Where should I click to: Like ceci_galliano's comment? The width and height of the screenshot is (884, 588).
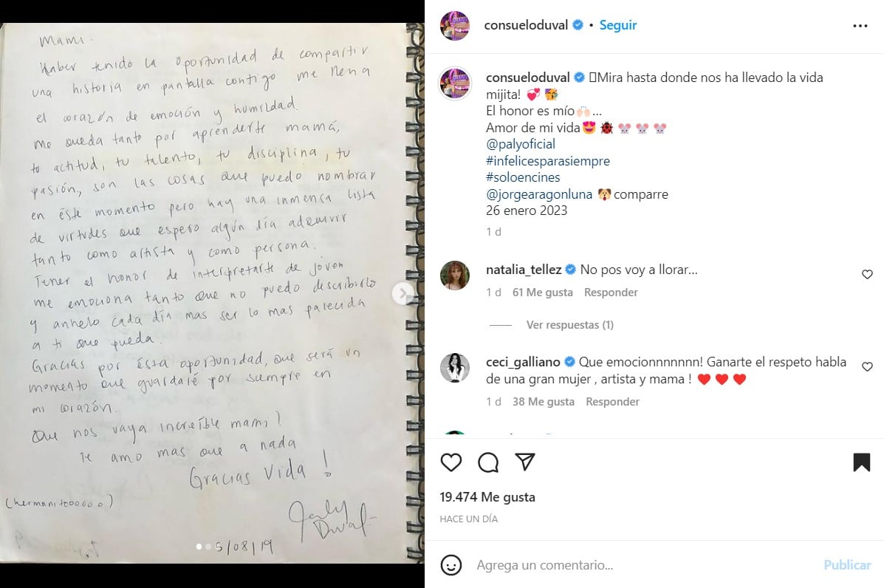coord(867,367)
